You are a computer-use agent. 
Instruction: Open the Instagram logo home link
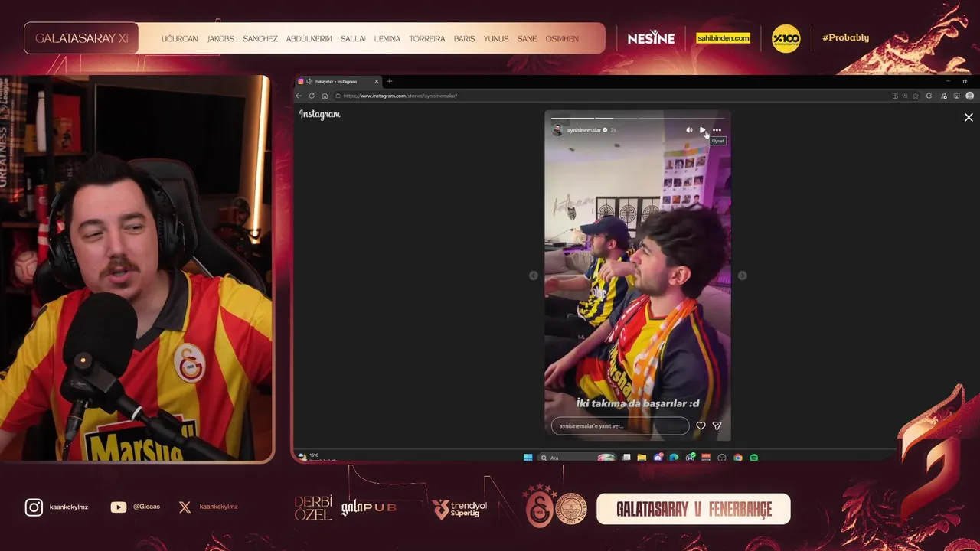coord(319,114)
